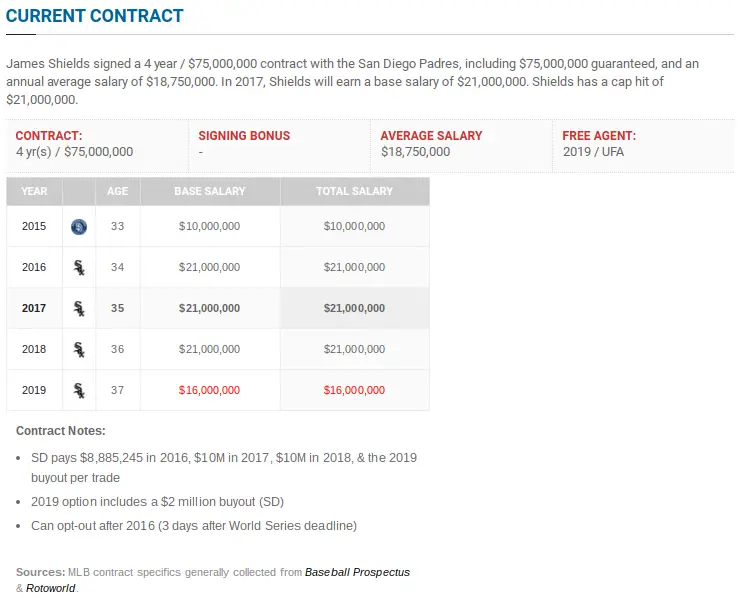Viewport: 738px width, 598px height.
Task: Click the BASE SALARY column header
Action: pyautogui.click(x=210, y=191)
